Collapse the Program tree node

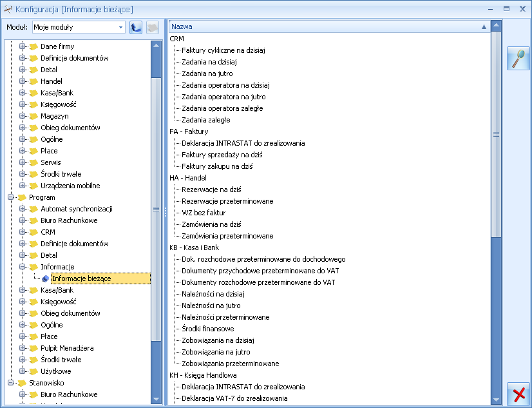[10, 197]
